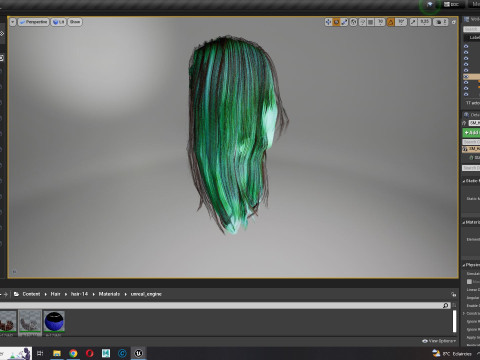
Task: Open the rotation snap 10° dropdown
Action: 401,22
